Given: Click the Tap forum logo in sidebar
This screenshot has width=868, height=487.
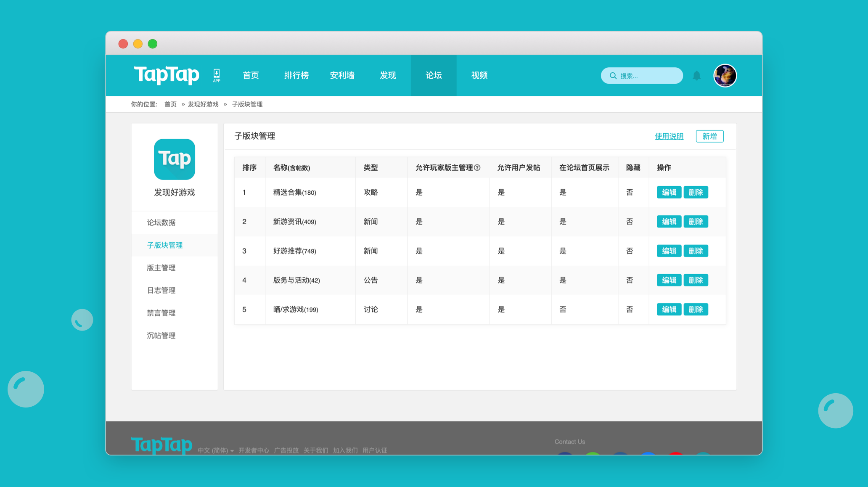Looking at the screenshot, I should coord(175,159).
